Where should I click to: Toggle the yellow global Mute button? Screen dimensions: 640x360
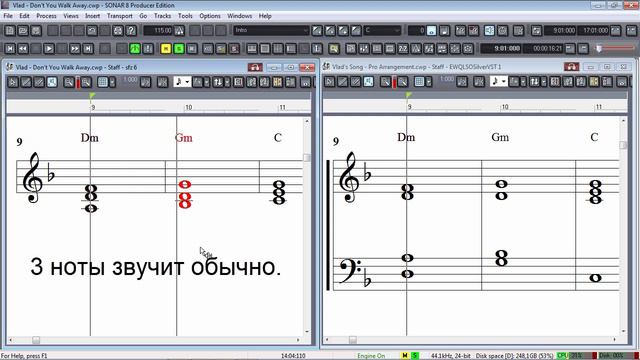(x=166, y=49)
